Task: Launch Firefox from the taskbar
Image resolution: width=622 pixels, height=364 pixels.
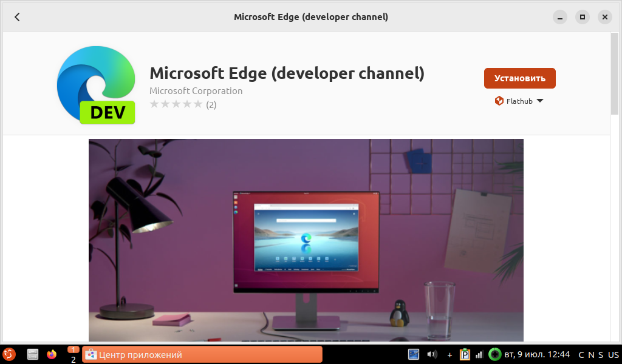Action: [x=52, y=354]
